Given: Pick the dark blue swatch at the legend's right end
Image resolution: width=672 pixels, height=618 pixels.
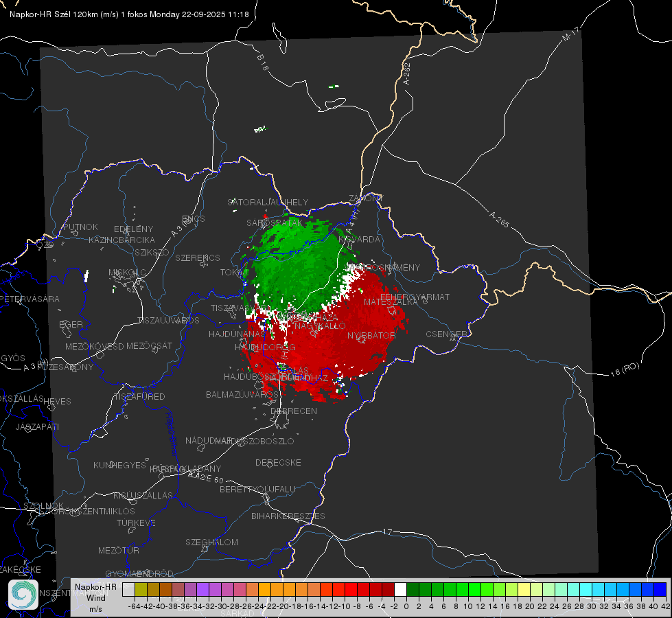Looking at the screenshot, I should pyautogui.click(x=660, y=590).
